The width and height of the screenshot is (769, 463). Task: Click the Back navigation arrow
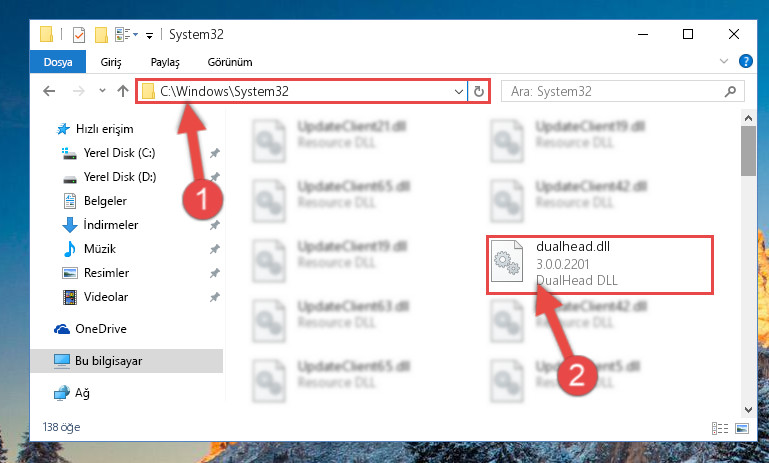click(49, 91)
